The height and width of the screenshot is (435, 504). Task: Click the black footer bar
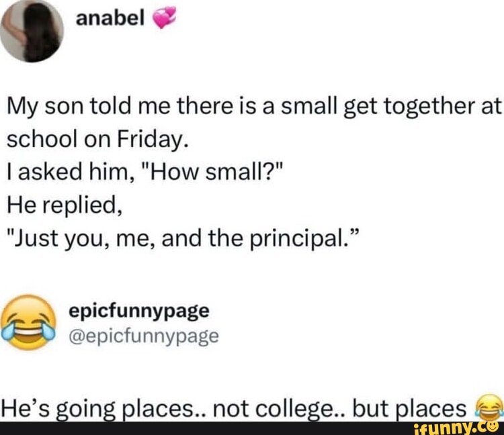[252, 428]
